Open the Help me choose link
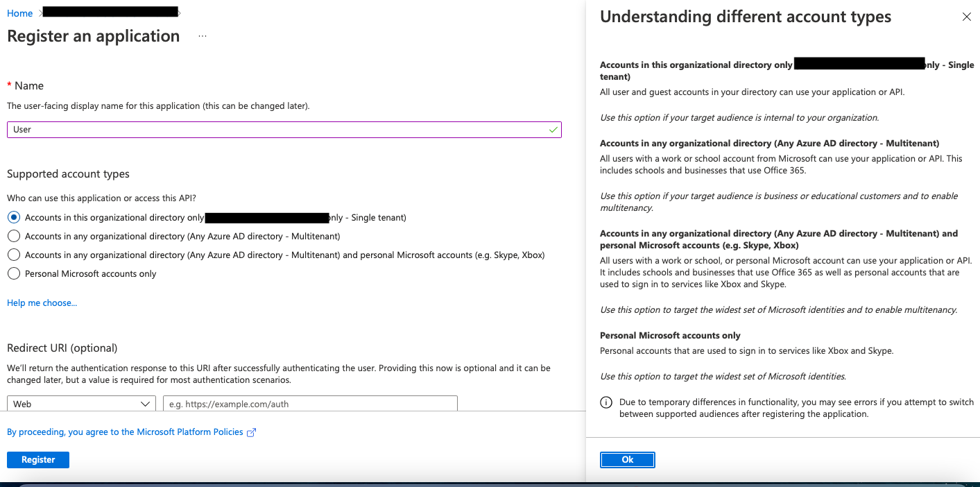The image size is (980, 487). [x=42, y=302]
